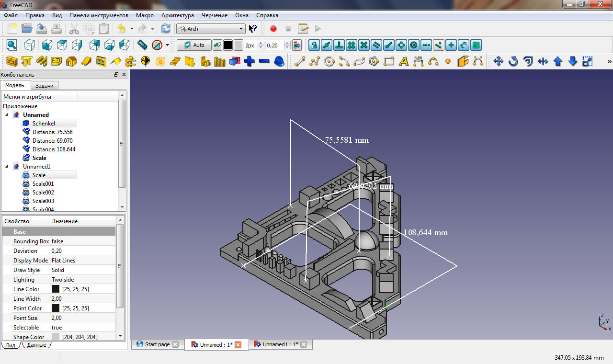Start macro recording with red button
The height and width of the screenshot is (364, 613).
coord(273,29)
